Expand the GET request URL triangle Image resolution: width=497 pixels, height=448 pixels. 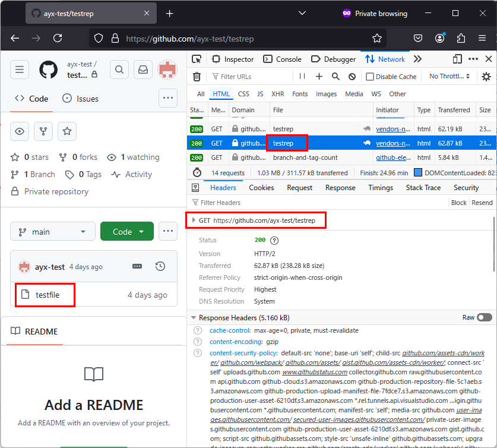[194, 220]
